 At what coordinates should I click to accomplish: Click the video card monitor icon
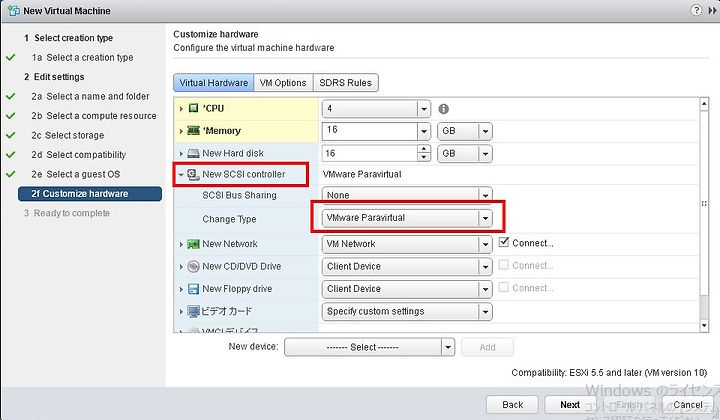point(193,311)
